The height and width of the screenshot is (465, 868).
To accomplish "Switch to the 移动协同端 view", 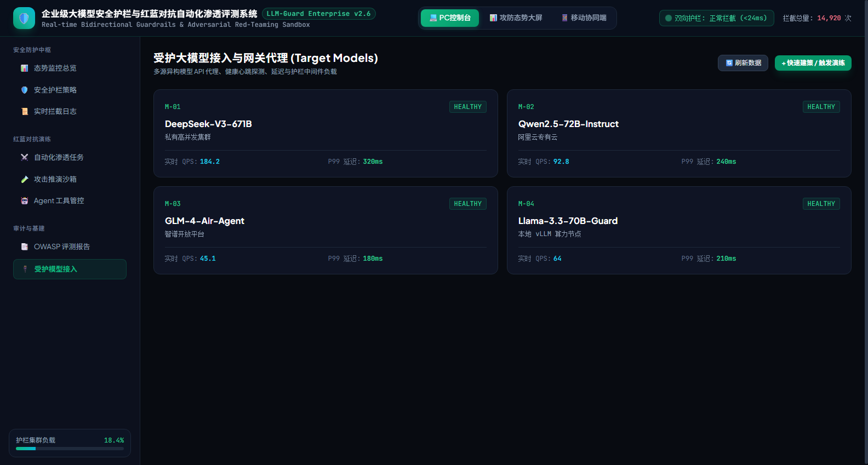I will (x=584, y=18).
